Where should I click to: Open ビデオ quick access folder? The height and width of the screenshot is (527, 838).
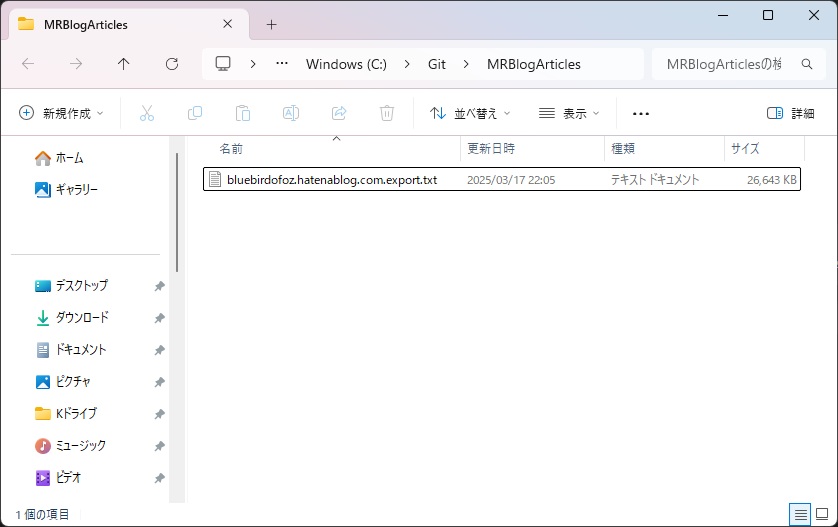[x=58, y=477]
